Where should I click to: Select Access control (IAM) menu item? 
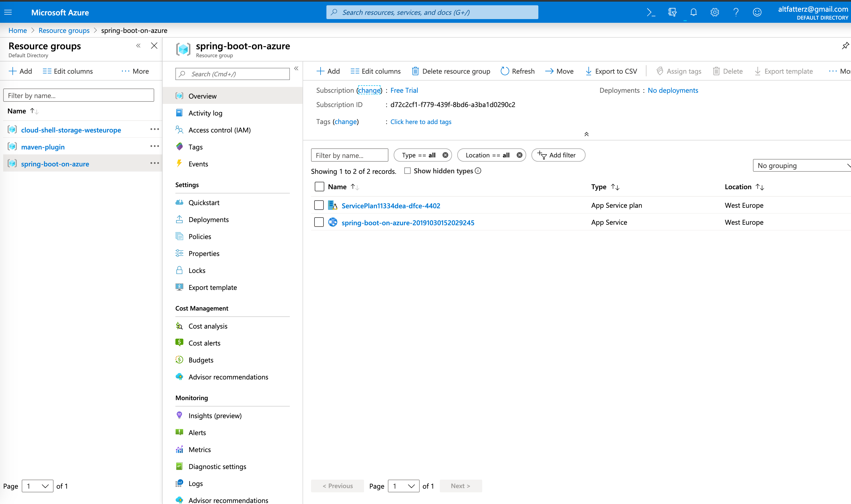tap(219, 130)
